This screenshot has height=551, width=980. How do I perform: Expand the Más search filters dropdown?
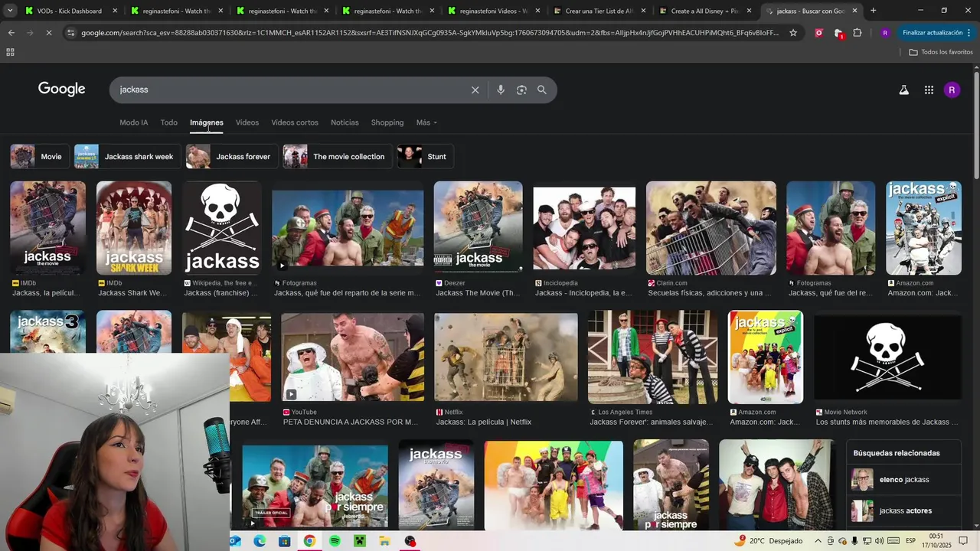point(426,122)
